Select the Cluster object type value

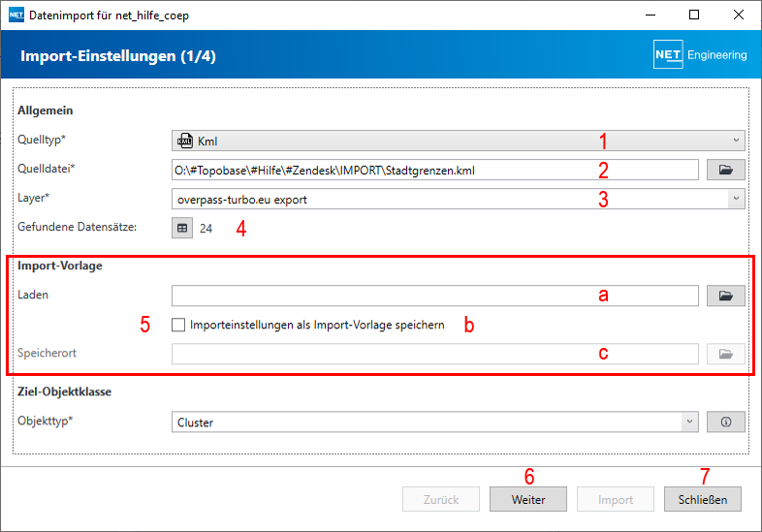click(196, 422)
